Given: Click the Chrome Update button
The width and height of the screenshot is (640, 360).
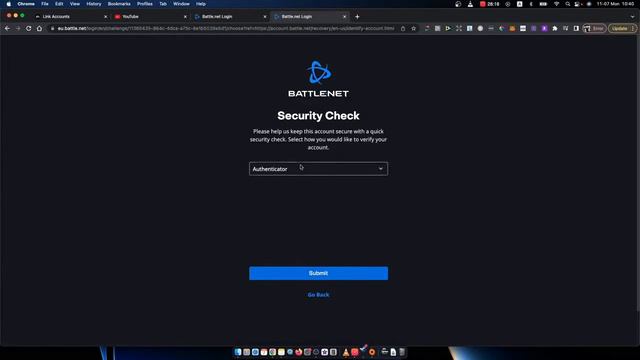Looking at the screenshot, I should [622, 29].
